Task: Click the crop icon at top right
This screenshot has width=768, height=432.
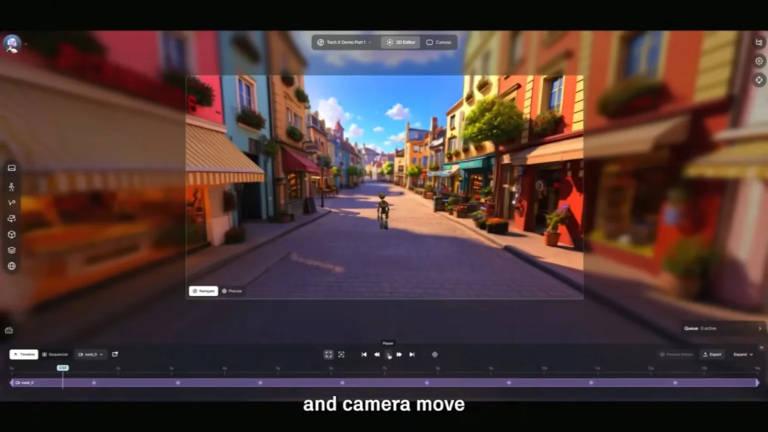Action: (759, 43)
